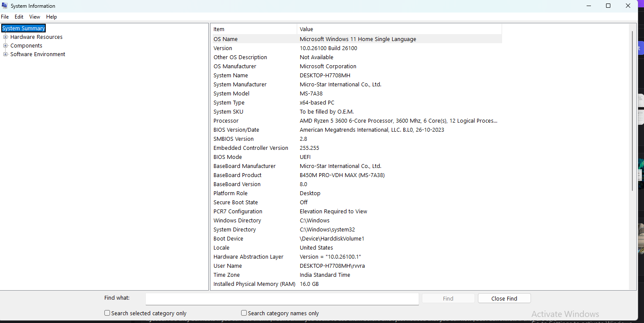The image size is (644, 323).
Task: Maximize the System Information window
Action: (x=608, y=6)
